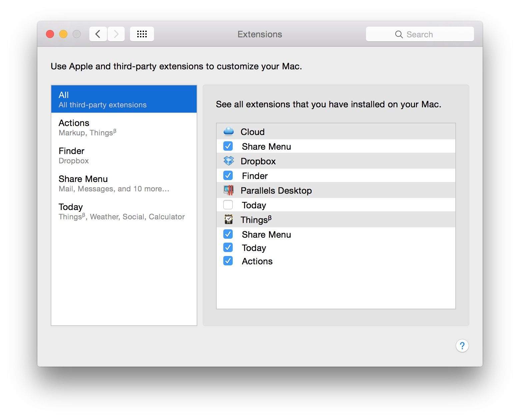Uncheck Things Actions extension

228,261
